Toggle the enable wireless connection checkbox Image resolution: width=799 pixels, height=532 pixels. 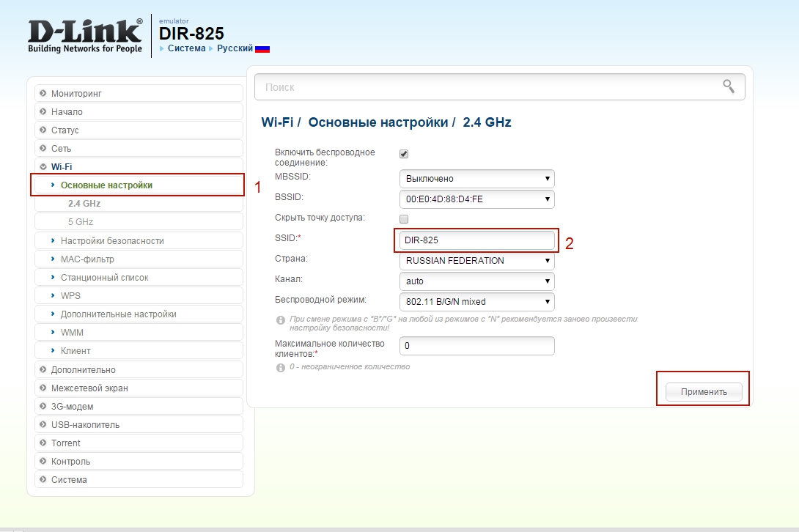point(404,154)
